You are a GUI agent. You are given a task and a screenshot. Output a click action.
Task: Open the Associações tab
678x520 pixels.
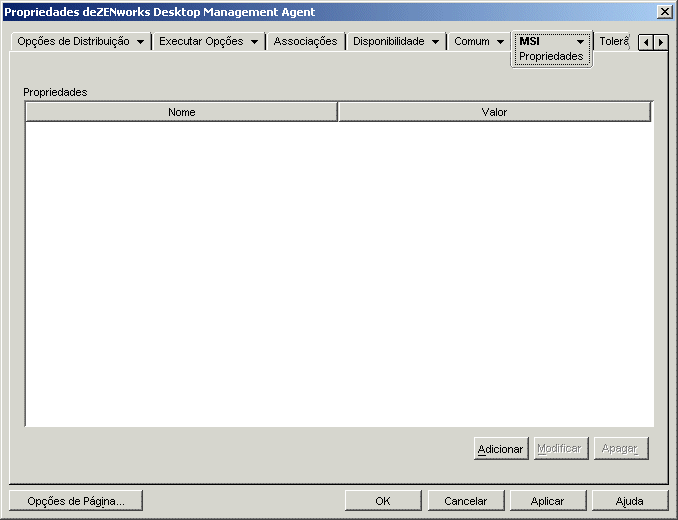pos(305,41)
